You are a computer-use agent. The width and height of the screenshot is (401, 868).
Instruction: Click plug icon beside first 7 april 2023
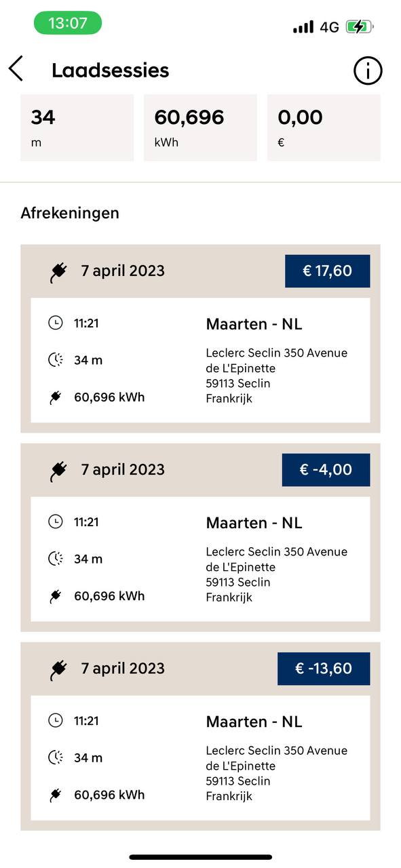tap(59, 272)
